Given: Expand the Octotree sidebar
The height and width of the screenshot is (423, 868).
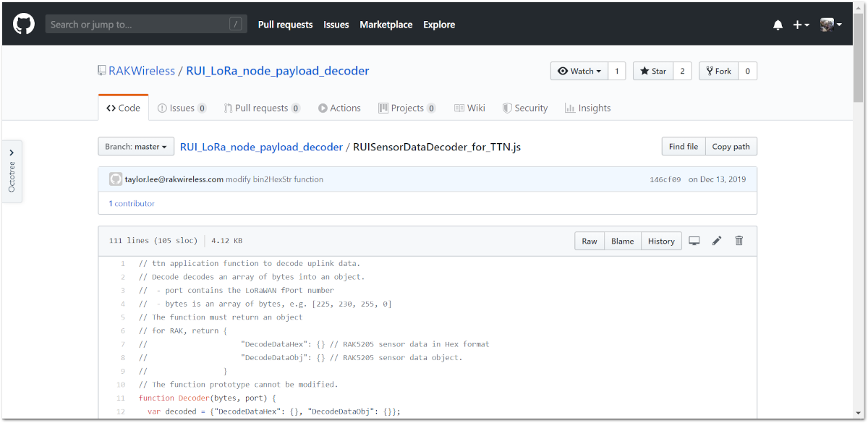Looking at the screenshot, I should (x=12, y=171).
